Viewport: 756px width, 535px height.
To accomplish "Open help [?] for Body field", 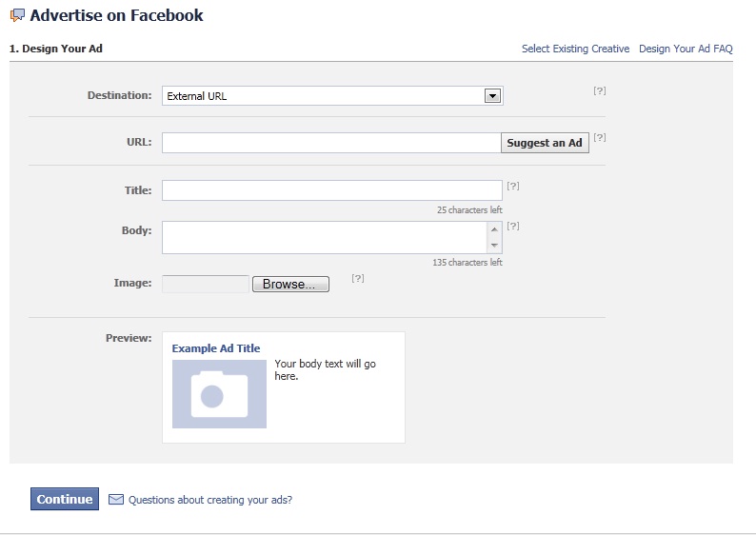I will (x=513, y=226).
